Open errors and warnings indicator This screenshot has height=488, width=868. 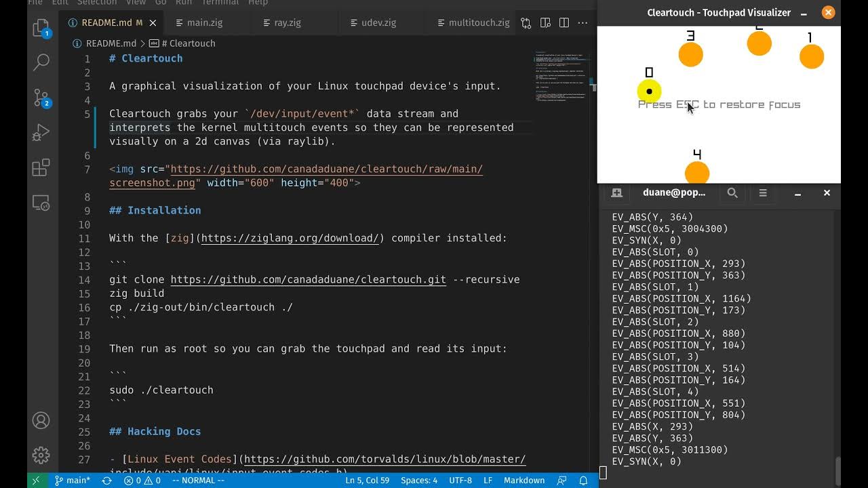tap(142, 481)
